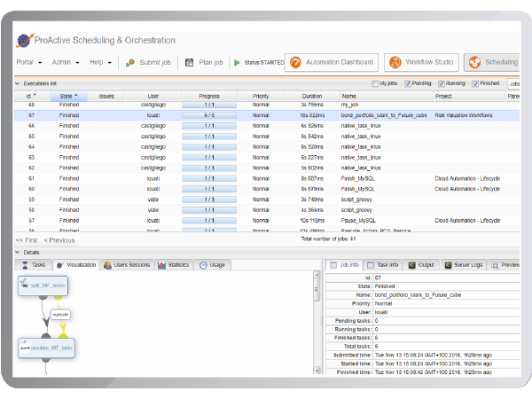Click the Users Sessions people icon

[107, 265]
